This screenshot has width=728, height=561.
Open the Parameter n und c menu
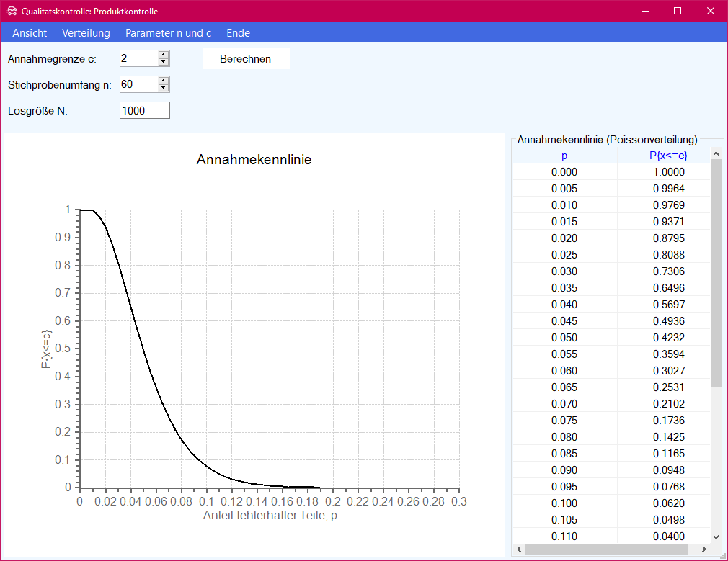(x=168, y=33)
